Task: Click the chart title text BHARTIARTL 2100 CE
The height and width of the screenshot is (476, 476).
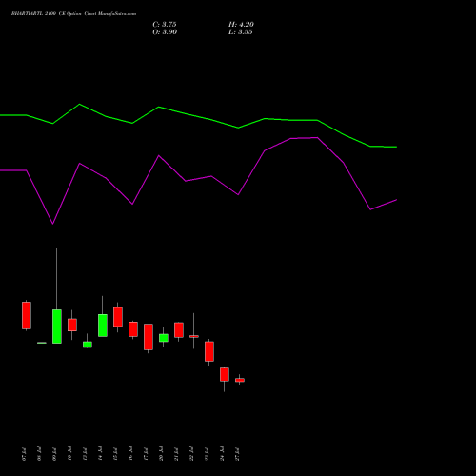Action: point(37,14)
